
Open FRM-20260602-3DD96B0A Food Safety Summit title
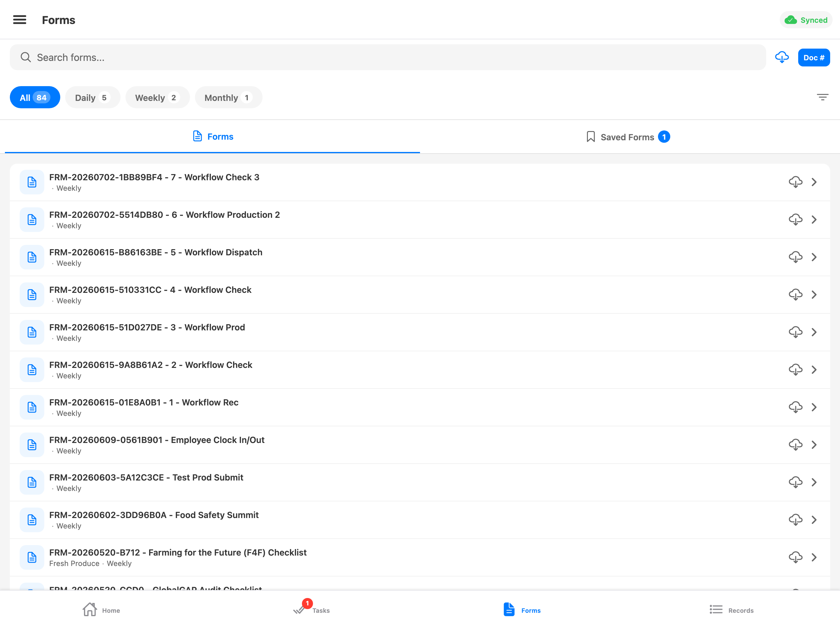[154, 515]
